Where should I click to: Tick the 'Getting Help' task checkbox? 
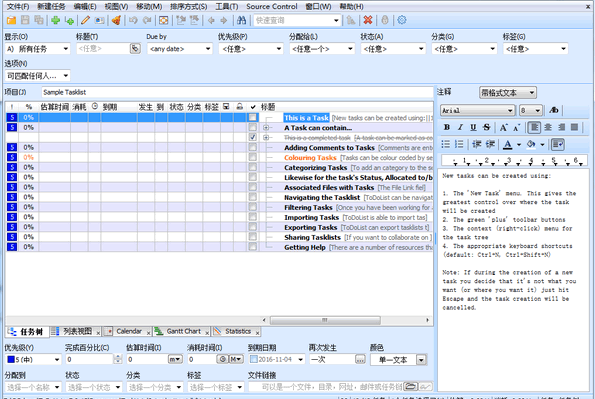tap(252, 247)
